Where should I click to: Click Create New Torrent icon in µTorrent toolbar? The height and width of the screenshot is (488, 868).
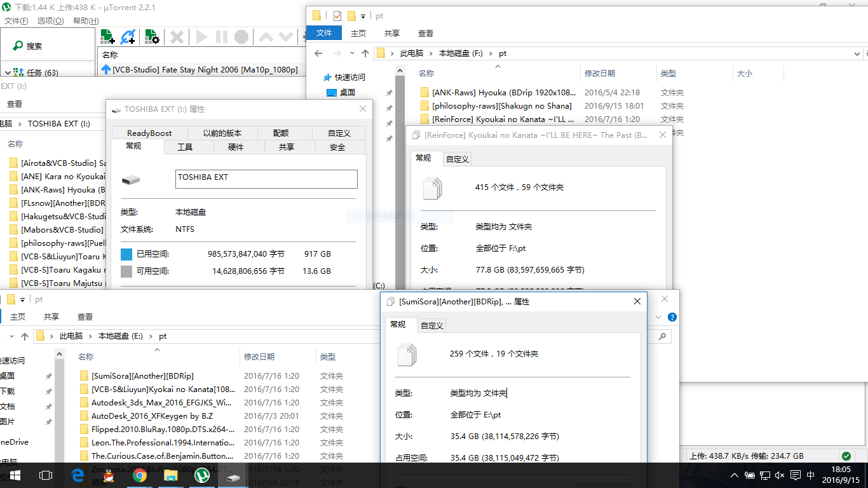[152, 37]
